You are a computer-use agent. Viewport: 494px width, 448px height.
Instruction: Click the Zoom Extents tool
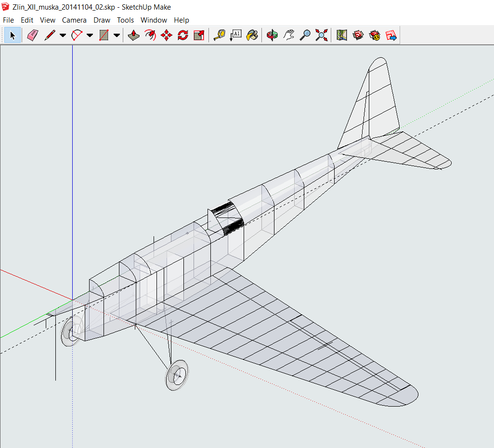coord(322,35)
